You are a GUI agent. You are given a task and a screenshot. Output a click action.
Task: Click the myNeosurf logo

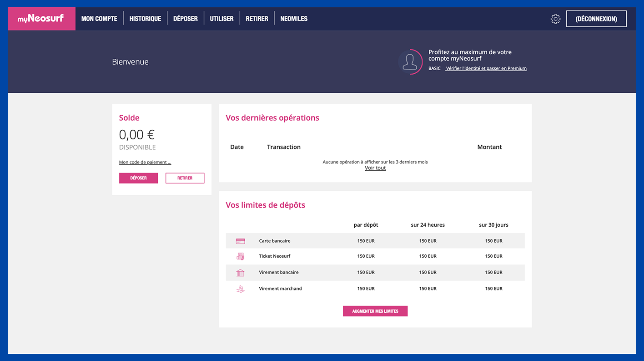coord(41,19)
